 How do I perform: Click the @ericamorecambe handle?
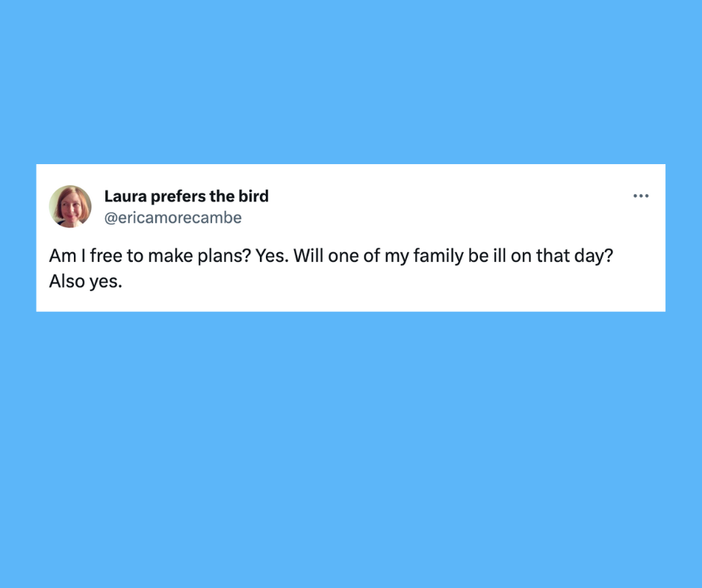coord(173,218)
